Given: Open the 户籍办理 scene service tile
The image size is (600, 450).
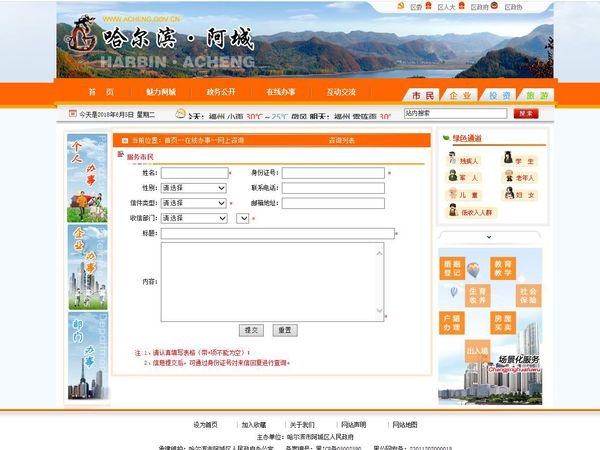Looking at the screenshot, I should tap(452, 323).
